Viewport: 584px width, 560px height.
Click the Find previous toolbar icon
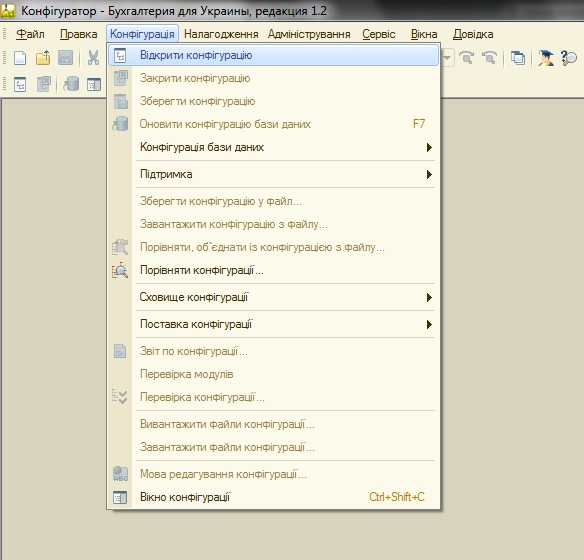[489, 58]
